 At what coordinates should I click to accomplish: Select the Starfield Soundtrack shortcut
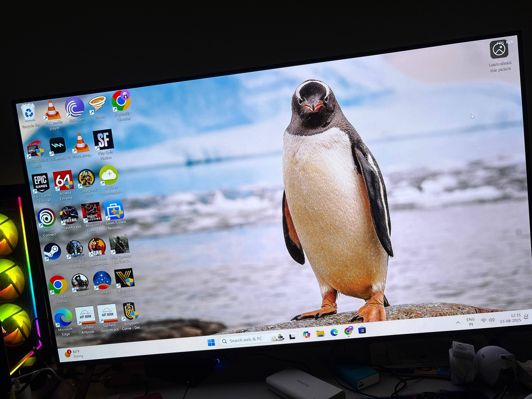pyautogui.click(x=107, y=314)
